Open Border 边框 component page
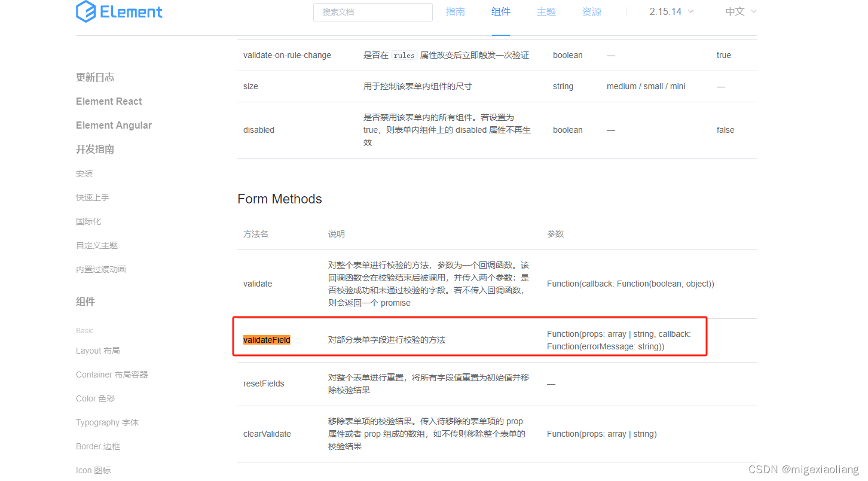 pos(98,446)
